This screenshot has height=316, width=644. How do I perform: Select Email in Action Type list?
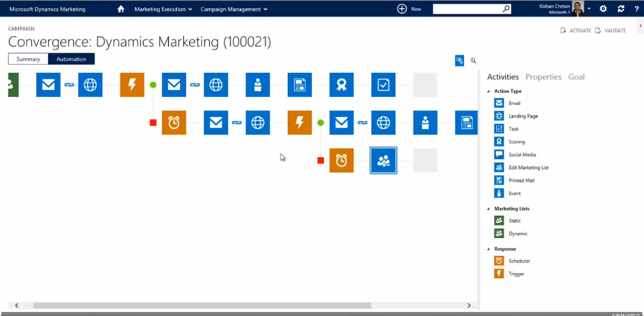(507, 103)
